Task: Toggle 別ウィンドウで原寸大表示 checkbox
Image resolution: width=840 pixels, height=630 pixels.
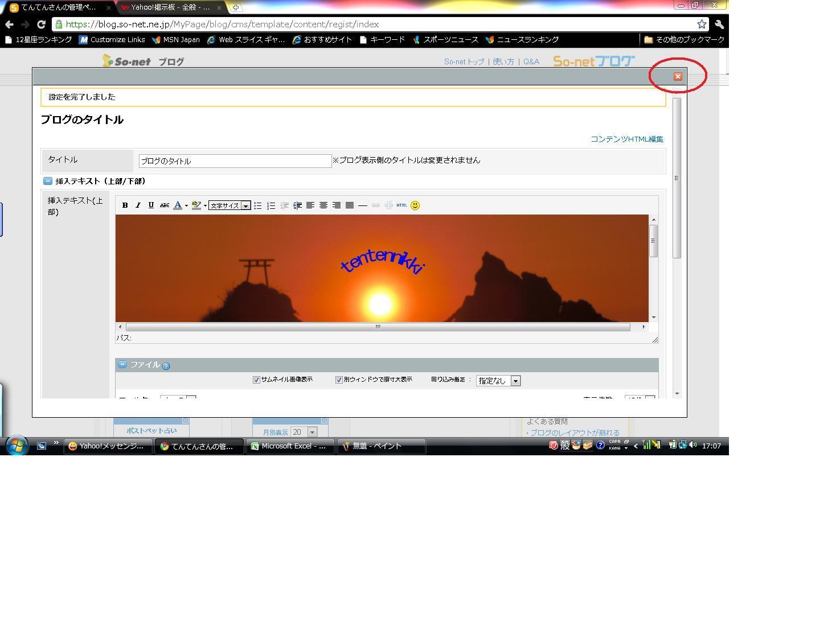Action: pos(339,380)
